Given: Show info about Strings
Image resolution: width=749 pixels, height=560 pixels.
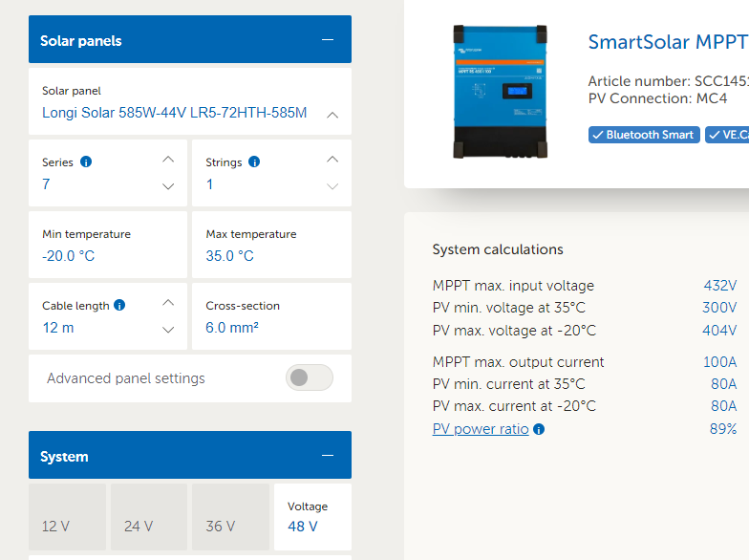Looking at the screenshot, I should pyautogui.click(x=254, y=162).
